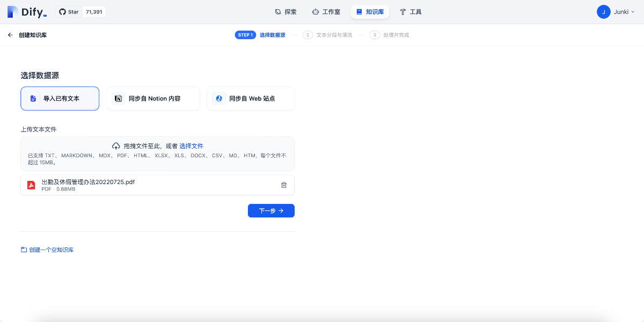Click the 选择文件 upload link
644x322 pixels.
[192, 145]
